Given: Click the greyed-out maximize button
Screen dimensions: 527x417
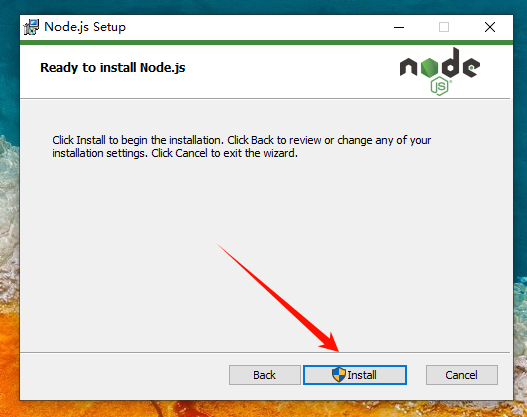Looking at the screenshot, I should tap(444, 27).
